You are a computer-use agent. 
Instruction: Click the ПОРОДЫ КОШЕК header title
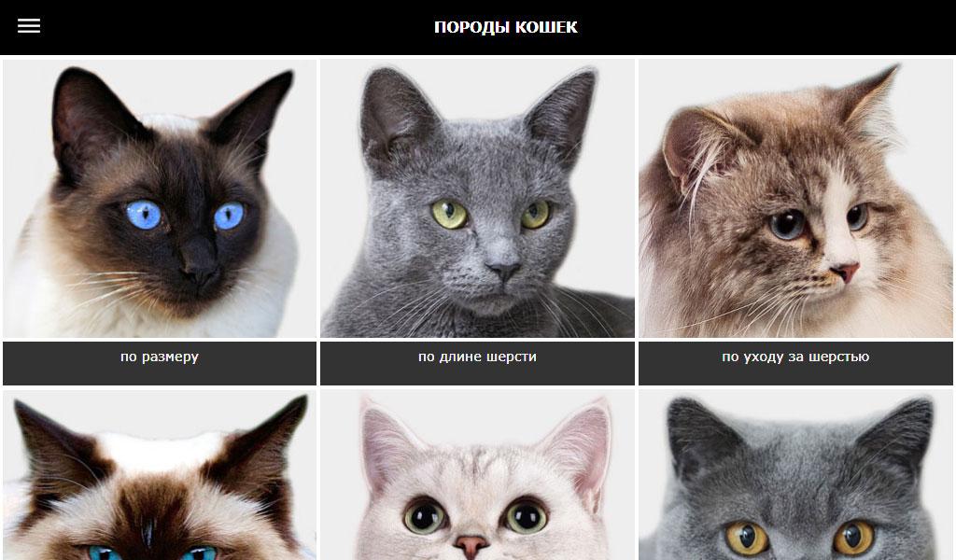(505, 27)
